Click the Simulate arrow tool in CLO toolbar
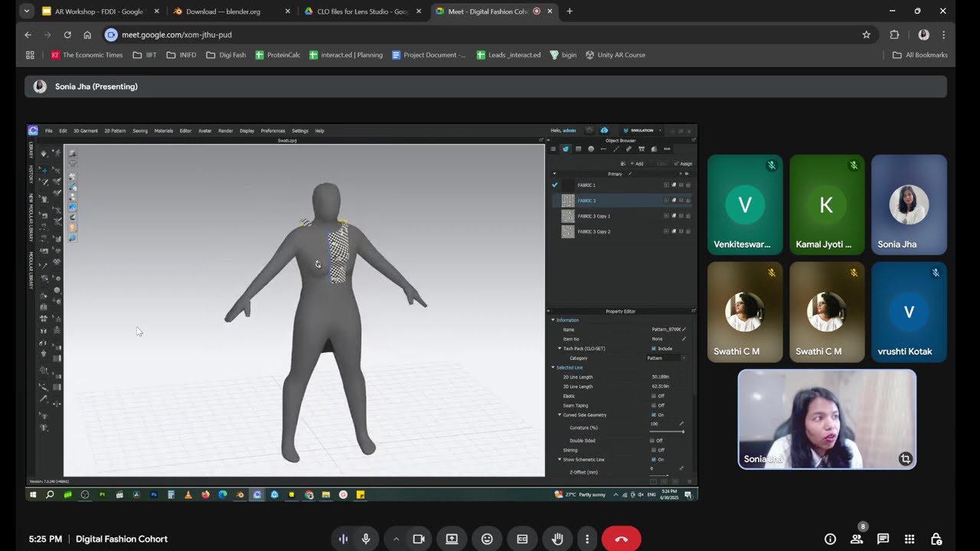980x551 pixels. [44, 153]
